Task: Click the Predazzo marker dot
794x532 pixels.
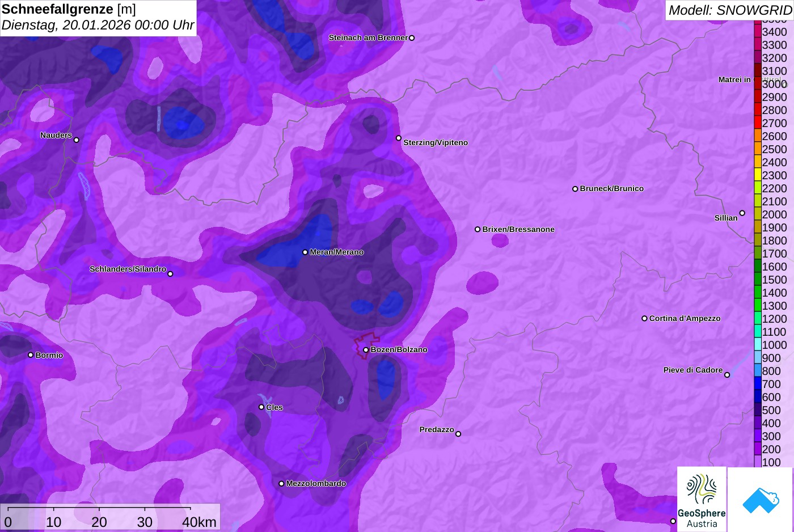Action: pyautogui.click(x=458, y=434)
